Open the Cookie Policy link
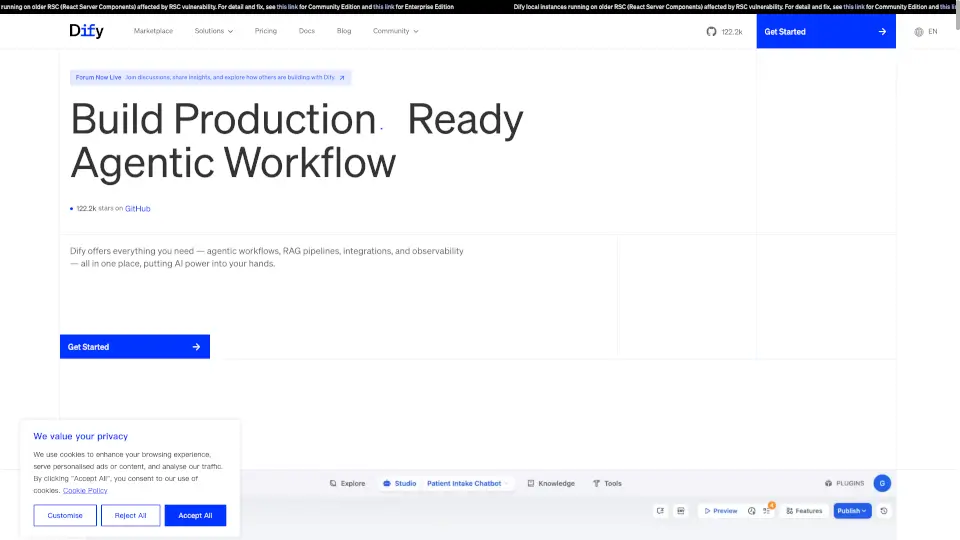 coord(85,491)
